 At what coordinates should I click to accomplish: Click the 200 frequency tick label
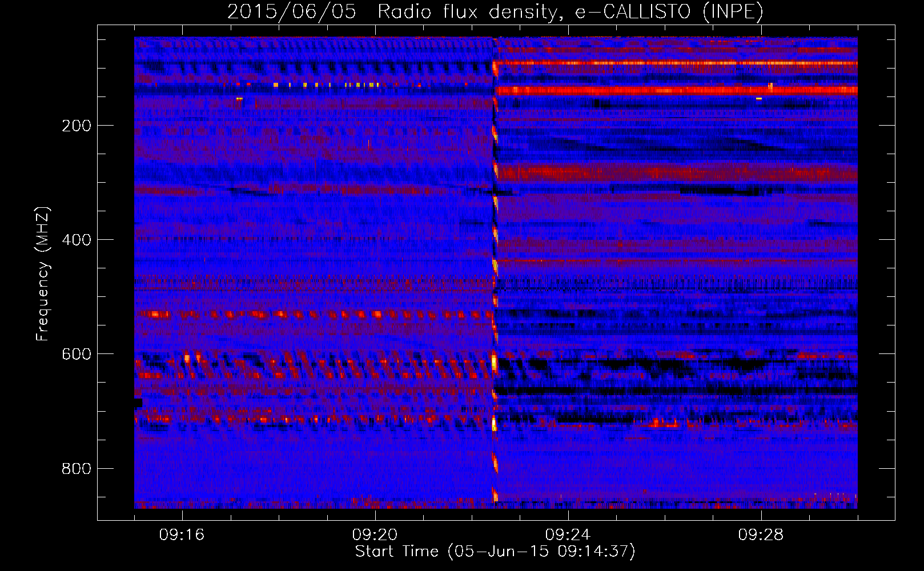tap(77, 126)
